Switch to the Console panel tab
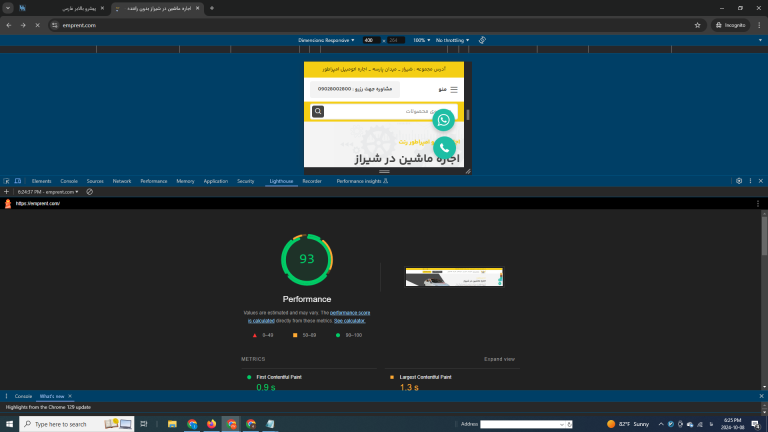768x432 pixels. coord(69,181)
